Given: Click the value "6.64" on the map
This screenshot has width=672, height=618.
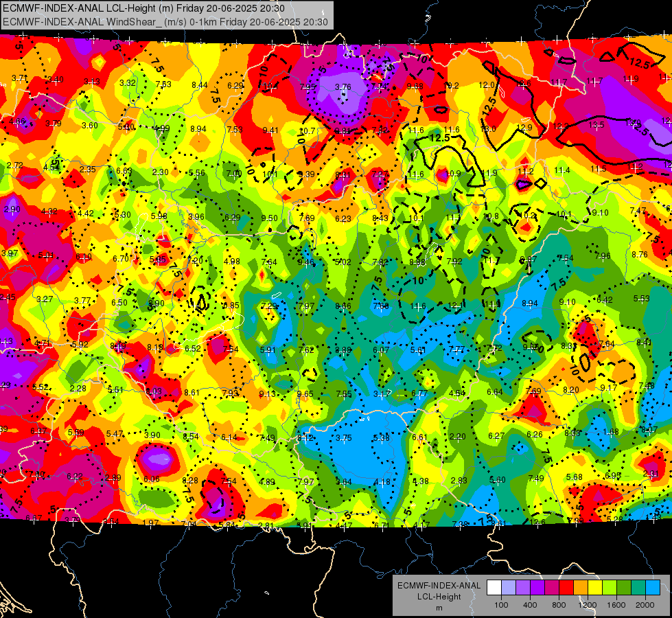Looking at the screenshot, I should (x=495, y=391).
